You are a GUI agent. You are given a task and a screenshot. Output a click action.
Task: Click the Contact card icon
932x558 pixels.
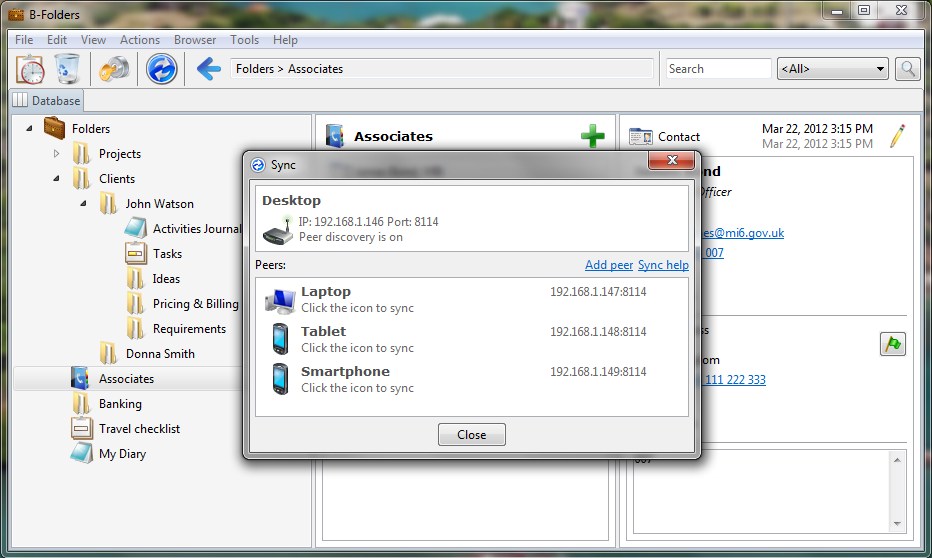coord(641,137)
